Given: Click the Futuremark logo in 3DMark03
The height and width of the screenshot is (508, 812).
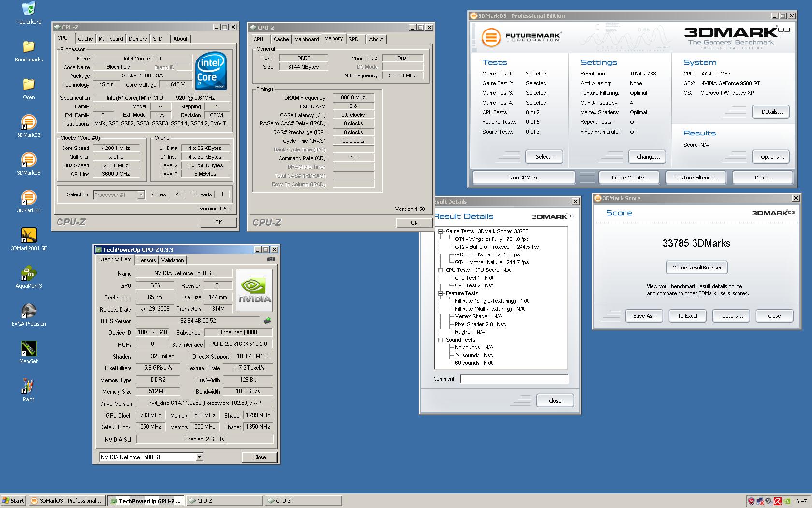Looking at the screenshot, I should 521,37.
